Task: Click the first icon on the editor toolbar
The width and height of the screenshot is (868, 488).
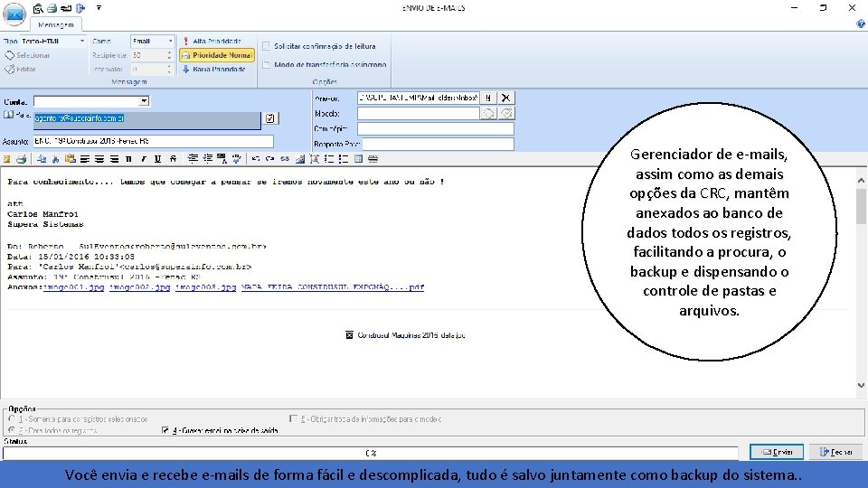Action: coord(6,159)
